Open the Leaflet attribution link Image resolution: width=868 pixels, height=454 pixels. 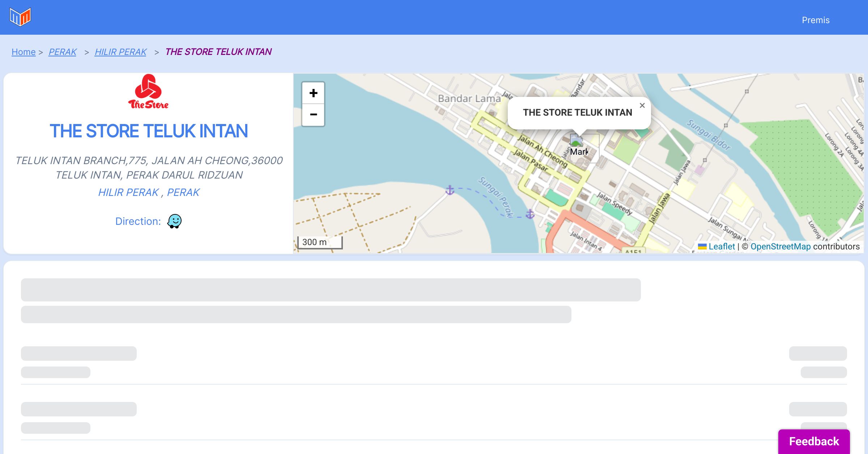pos(722,247)
